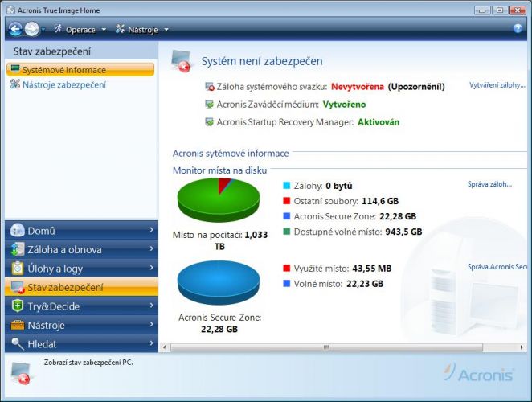The image size is (532, 402).
Task: Click the Startup Recovery Manager status icon
Action: pyautogui.click(x=210, y=121)
